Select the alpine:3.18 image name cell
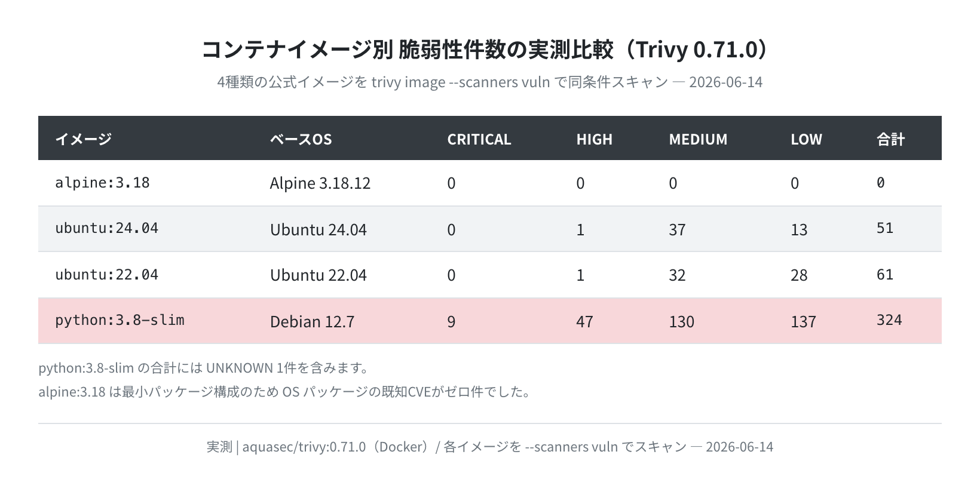Screen dimensions: 980x479 [x=102, y=183]
